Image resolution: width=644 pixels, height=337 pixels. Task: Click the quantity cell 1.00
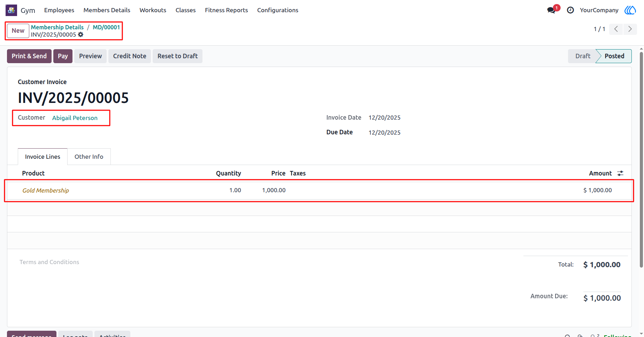[x=235, y=190]
